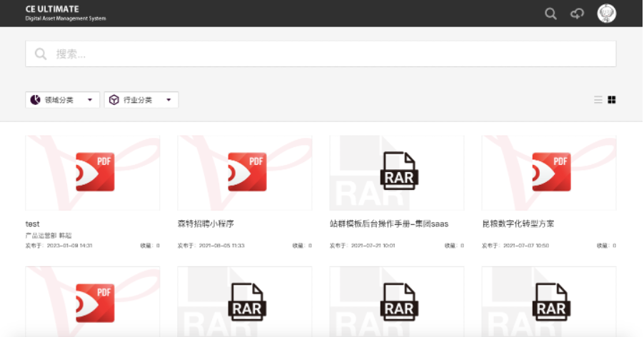Click the title "森特招聘小程序"
This screenshot has width=644, height=337.
(x=206, y=223)
